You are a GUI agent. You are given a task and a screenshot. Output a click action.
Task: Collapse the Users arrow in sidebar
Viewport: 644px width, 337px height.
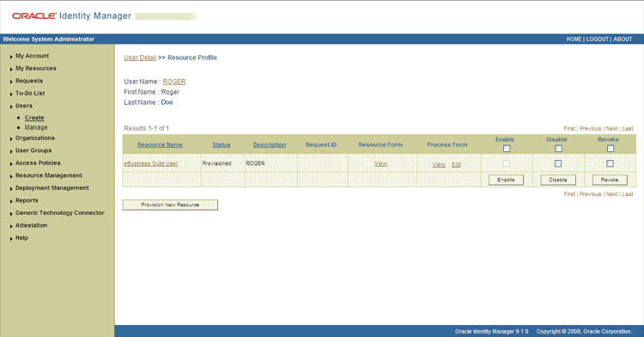pyautogui.click(x=11, y=107)
